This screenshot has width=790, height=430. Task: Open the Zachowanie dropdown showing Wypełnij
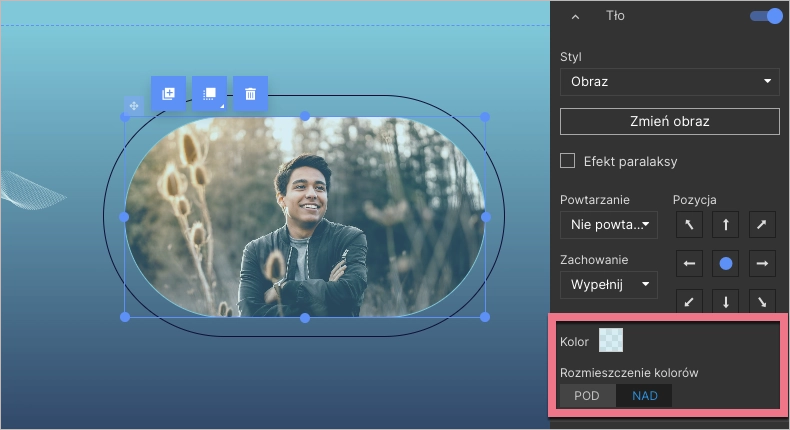click(608, 285)
